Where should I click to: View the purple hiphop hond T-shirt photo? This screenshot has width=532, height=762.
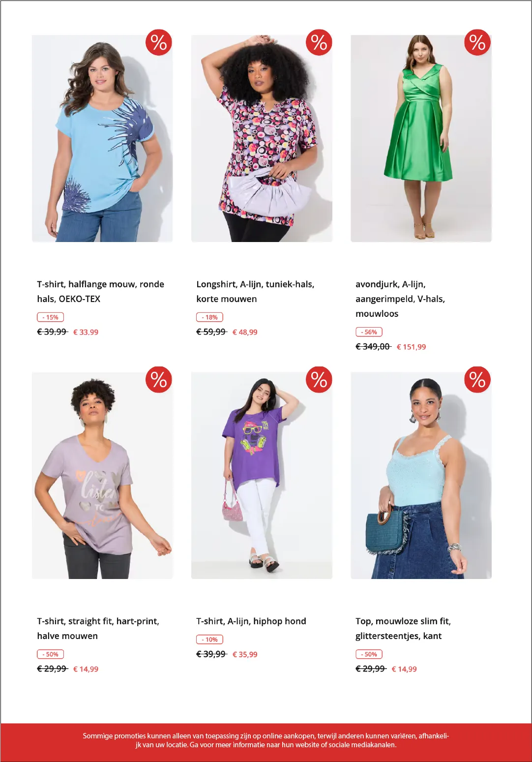click(262, 475)
